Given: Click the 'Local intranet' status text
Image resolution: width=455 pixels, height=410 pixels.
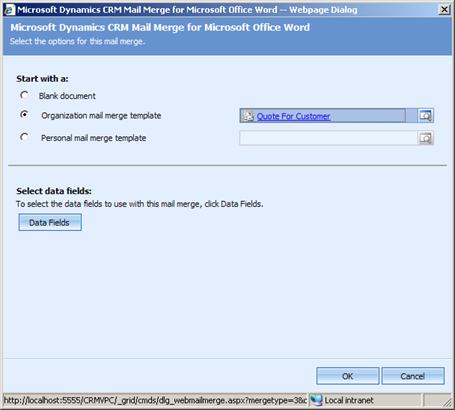Looking at the screenshot, I should coord(349,400).
